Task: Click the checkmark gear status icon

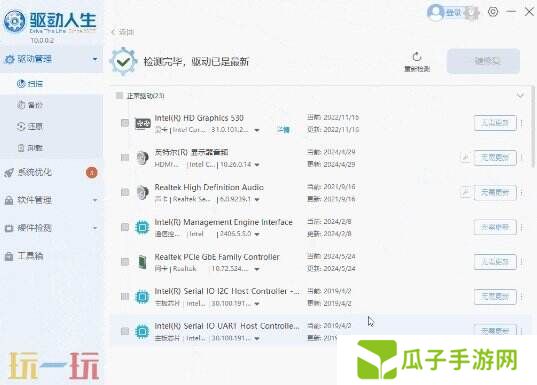Action: click(x=123, y=62)
